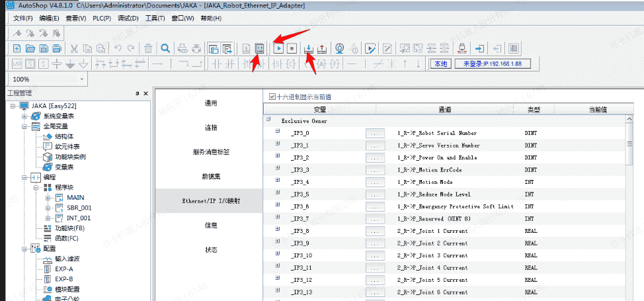This screenshot has width=644, height=301.
Task: Click the Delete trash can icon
Action: click(149, 48)
